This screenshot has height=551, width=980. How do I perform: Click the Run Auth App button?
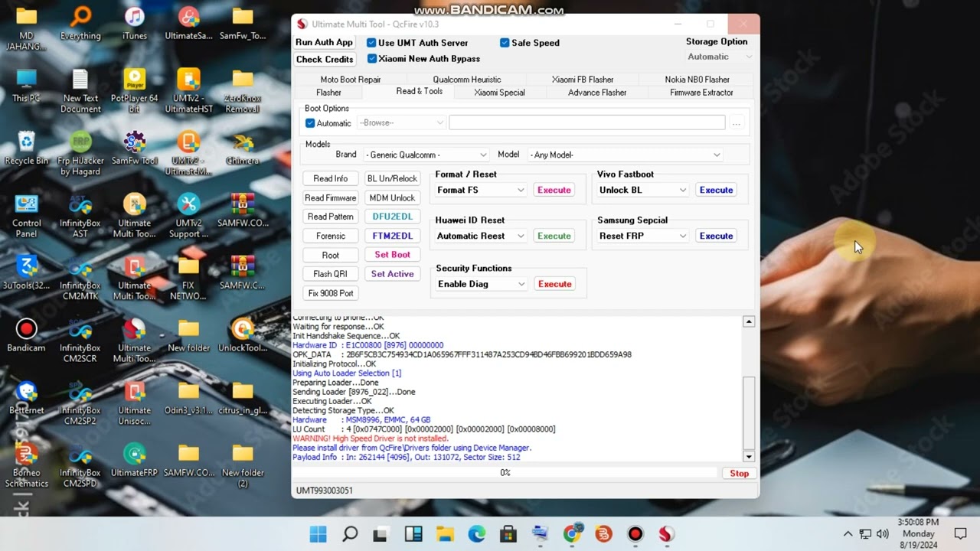pos(325,43)
